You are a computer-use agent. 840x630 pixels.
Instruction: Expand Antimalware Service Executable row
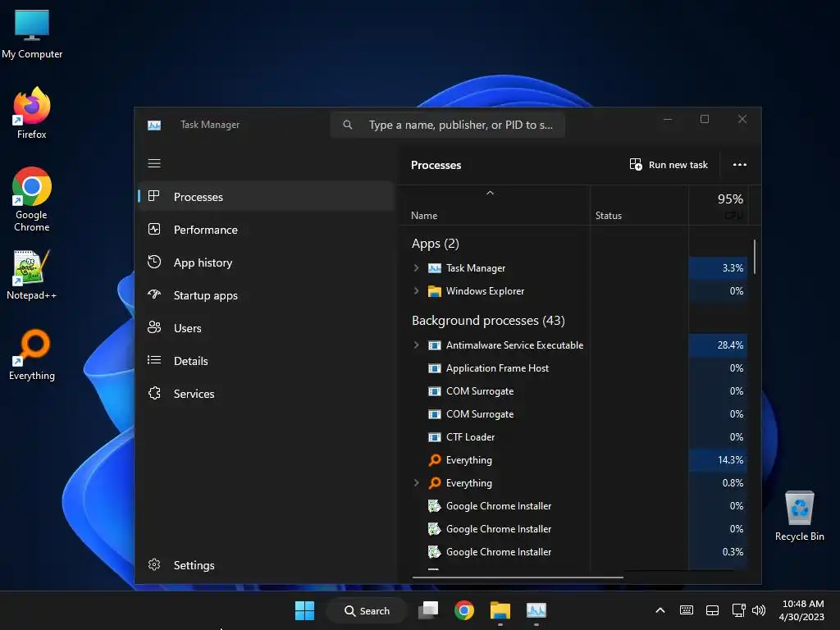click(416, 345)
